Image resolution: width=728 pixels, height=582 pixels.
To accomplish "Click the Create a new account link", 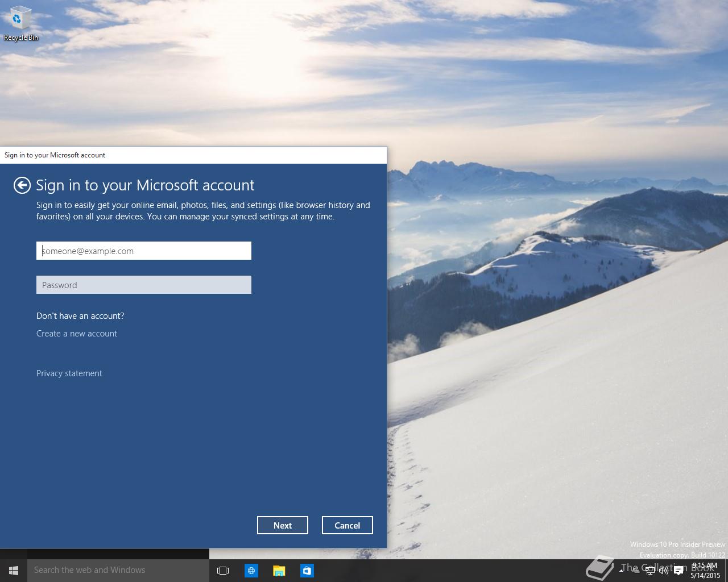I will tap(77, 334).
